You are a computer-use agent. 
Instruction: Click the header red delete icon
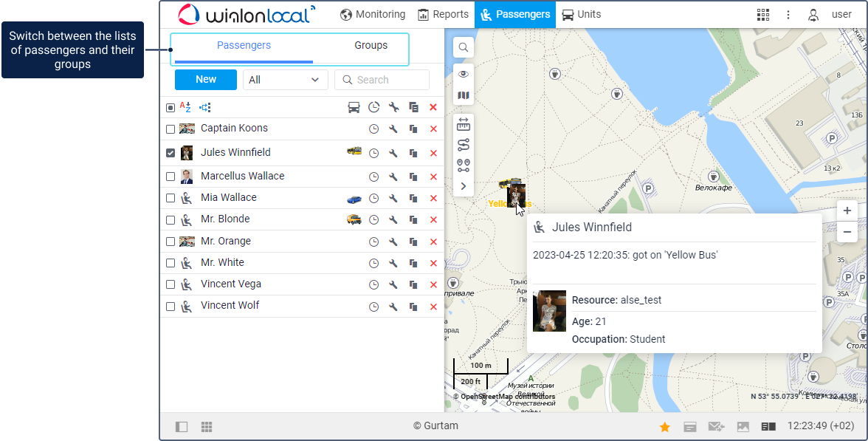pyautogui.click(x=433, y=108)
